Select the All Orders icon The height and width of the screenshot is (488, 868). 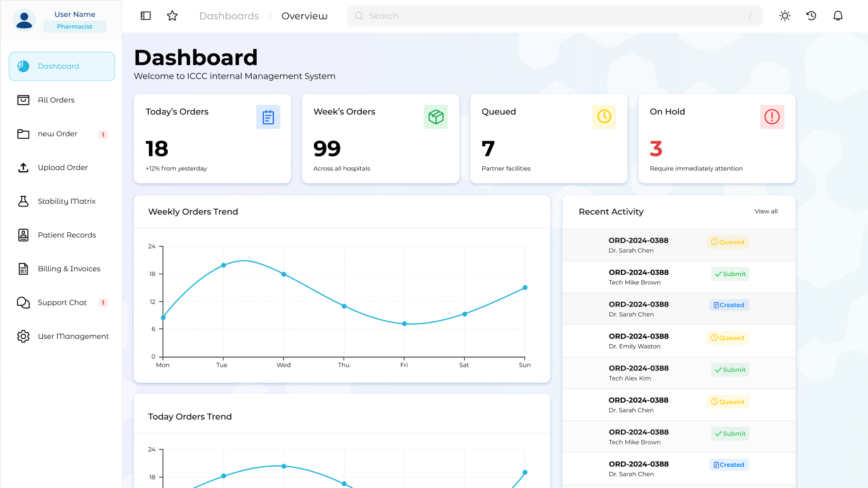point(23,100)
